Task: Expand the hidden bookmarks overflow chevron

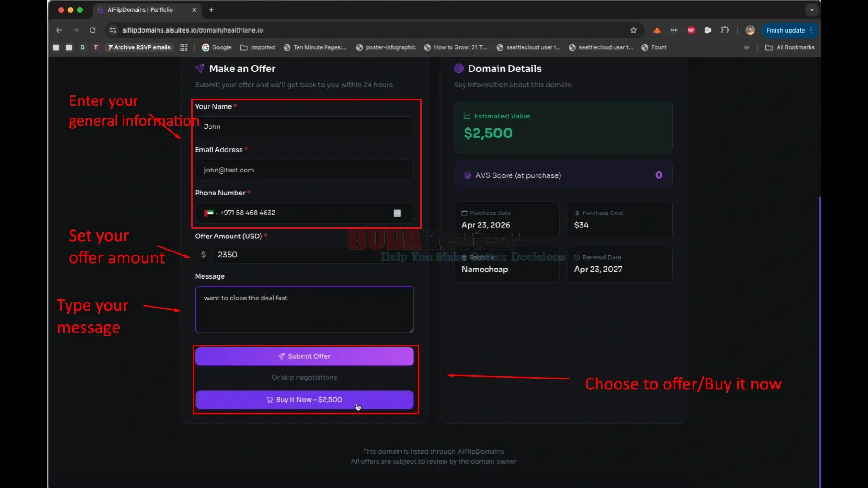Action: (746, 47)
